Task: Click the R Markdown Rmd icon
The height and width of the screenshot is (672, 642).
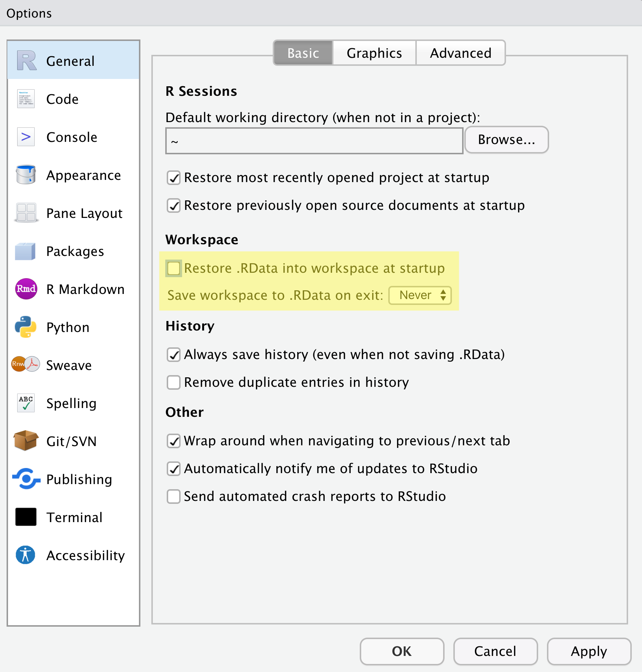Action: pyautogui.click(x=26, y=289)
